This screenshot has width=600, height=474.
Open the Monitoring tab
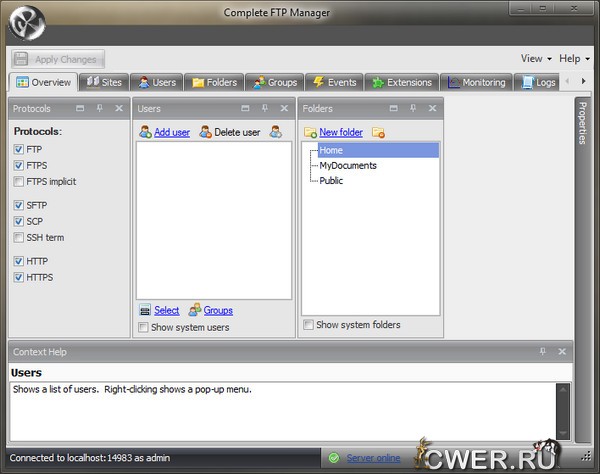pos(477,82)
